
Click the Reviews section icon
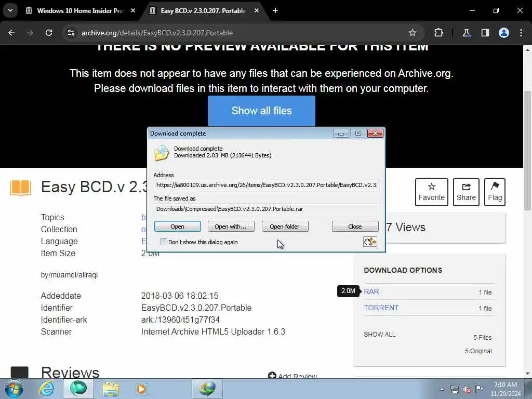20,372
